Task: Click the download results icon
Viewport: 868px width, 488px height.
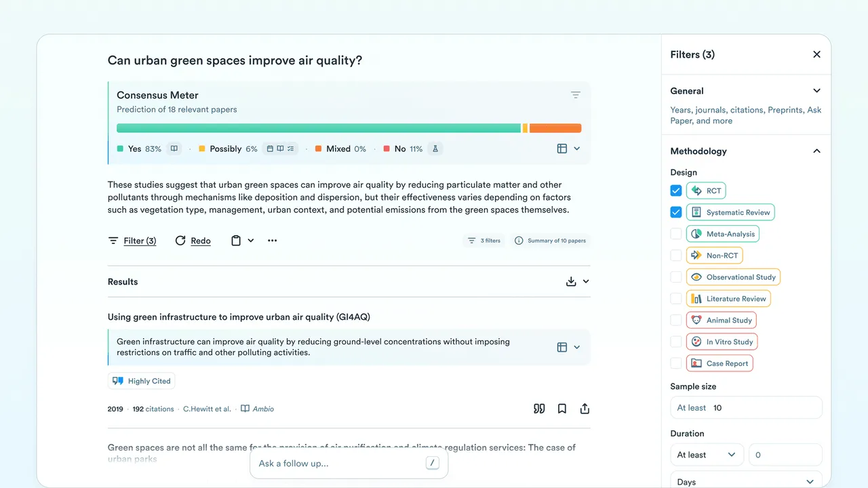Action: coord(571,281)
